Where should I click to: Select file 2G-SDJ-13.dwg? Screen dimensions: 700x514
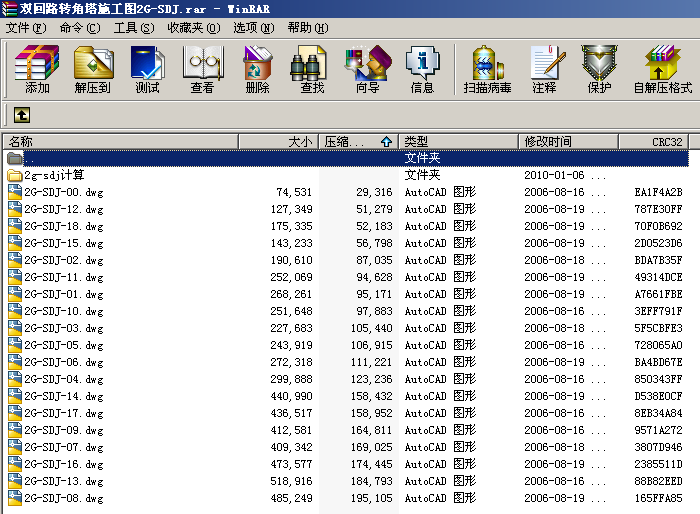(64, 481)
